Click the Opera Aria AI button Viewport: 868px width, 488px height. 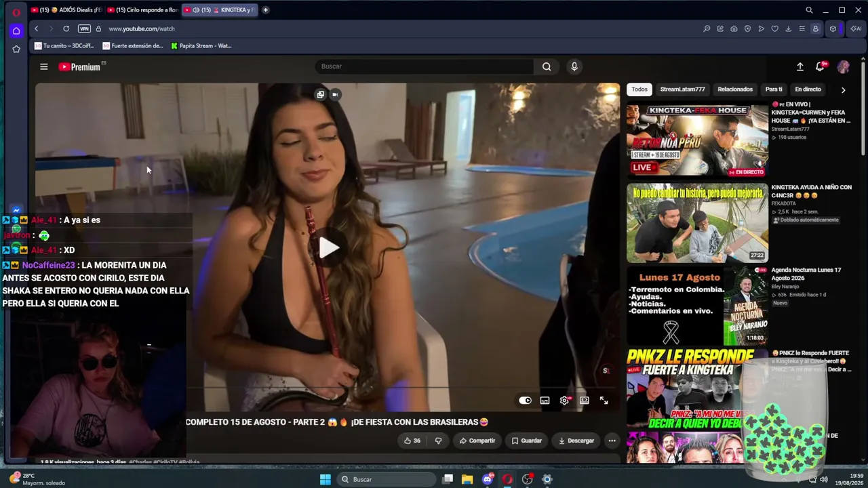click(x=856, y=28)
